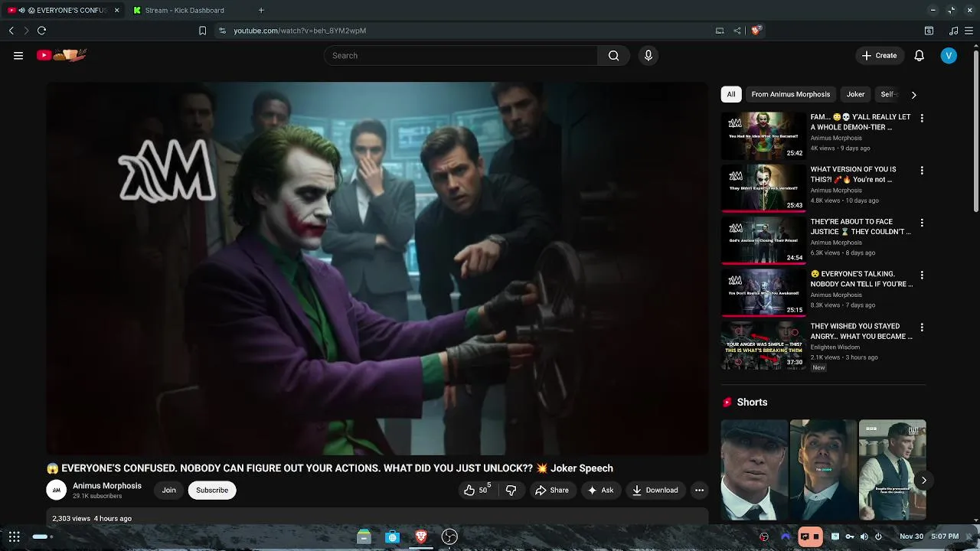Click the search magnifier button
The image size is (980, 551).
613,55
